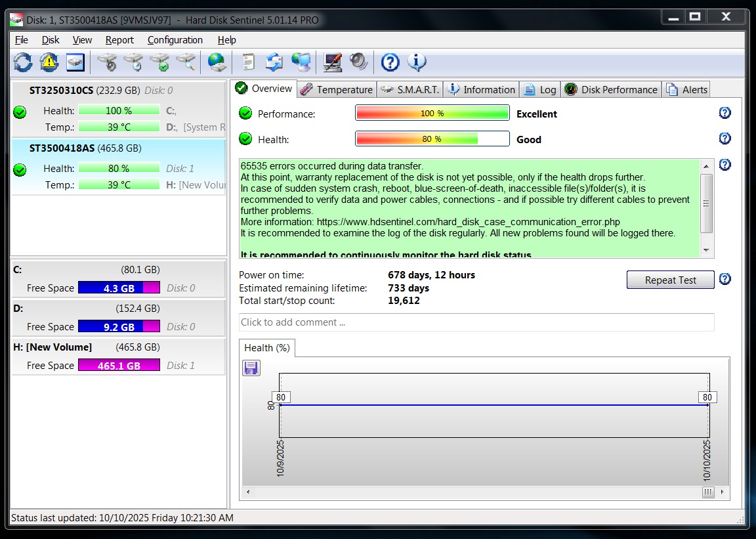Click the blue question mark toolbar icon

390,62
